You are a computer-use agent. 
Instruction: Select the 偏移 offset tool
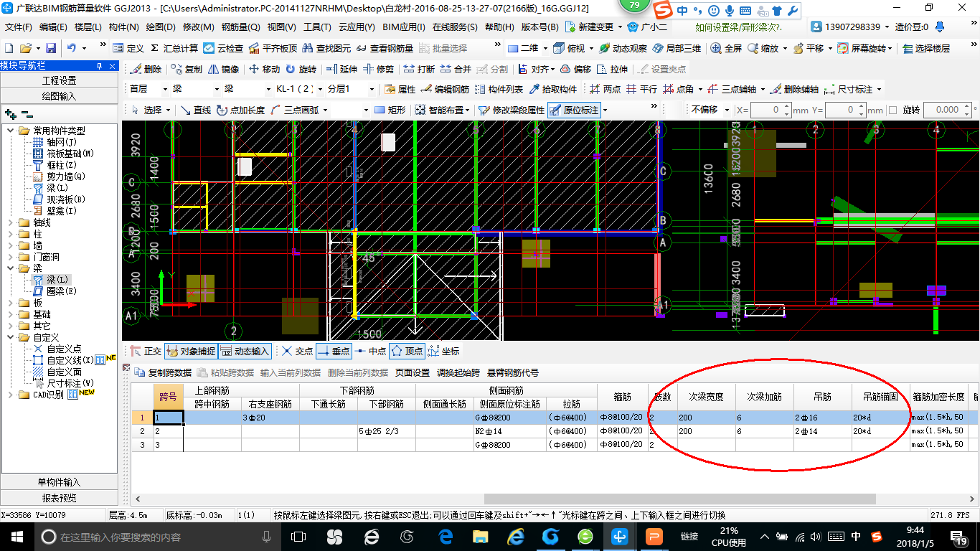point(576,69)
